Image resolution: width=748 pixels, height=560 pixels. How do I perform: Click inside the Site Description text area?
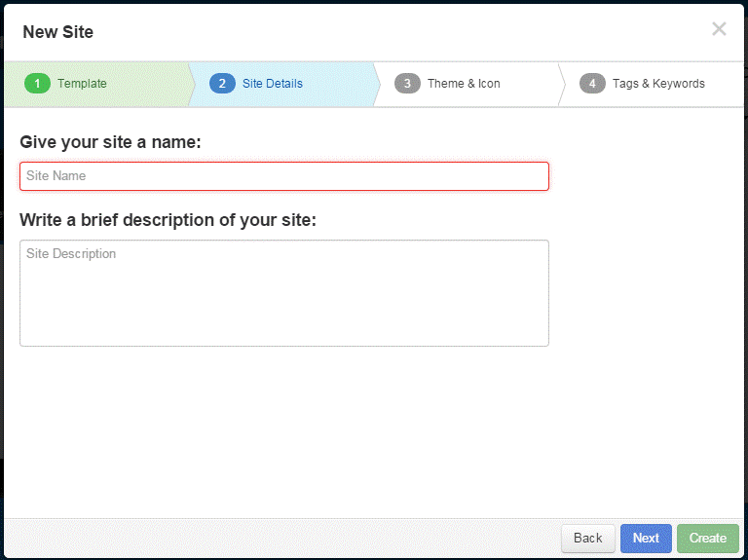[283, 292]
